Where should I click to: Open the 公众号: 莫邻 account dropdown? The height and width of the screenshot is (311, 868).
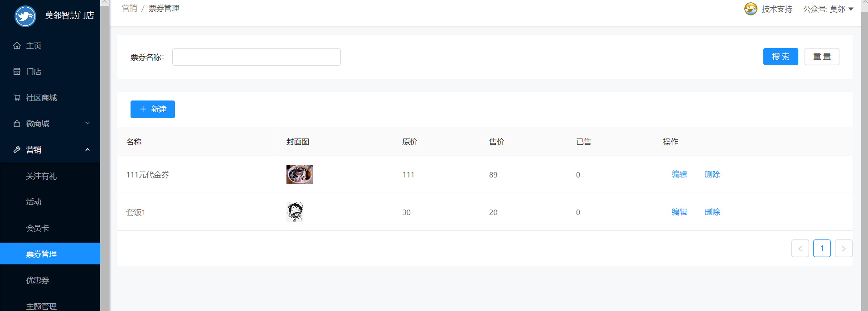pyautogui.click(x=828, y=9)
